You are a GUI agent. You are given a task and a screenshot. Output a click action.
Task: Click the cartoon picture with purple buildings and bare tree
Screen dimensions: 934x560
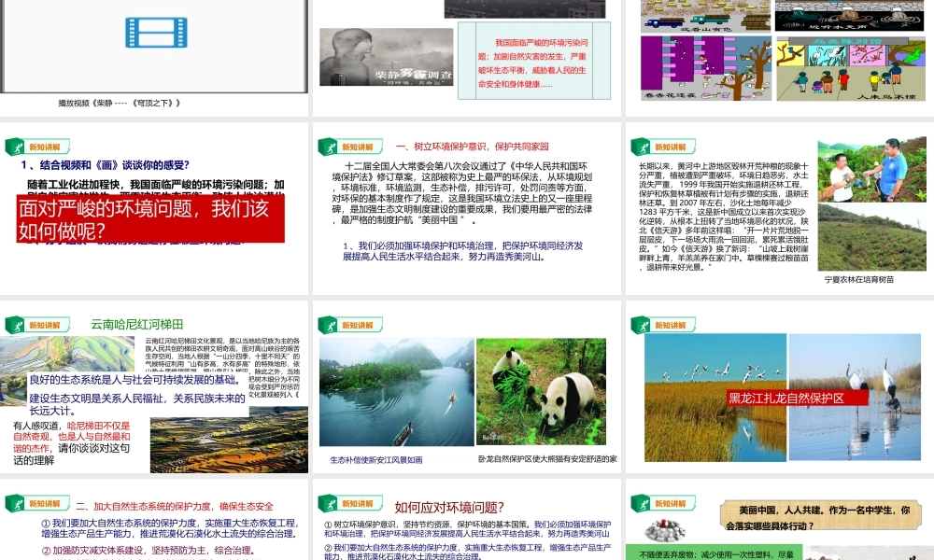tap(706, 68)
